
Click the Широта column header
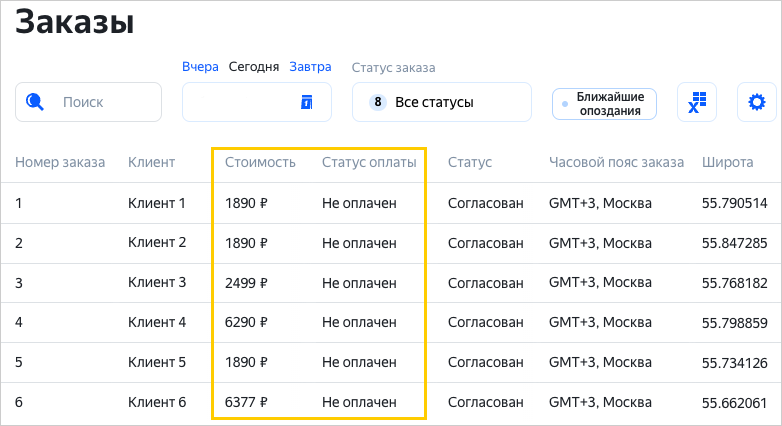coord(727,162)
